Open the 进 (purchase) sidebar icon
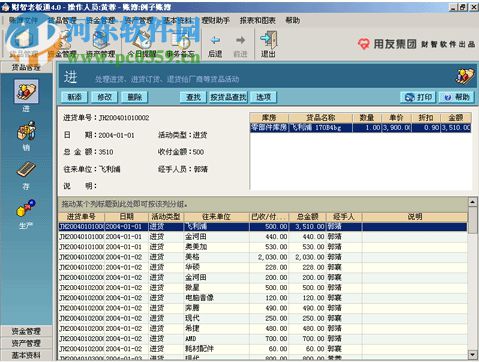The width and height of the screenshot is (479, 362). [x=26, y=91]
